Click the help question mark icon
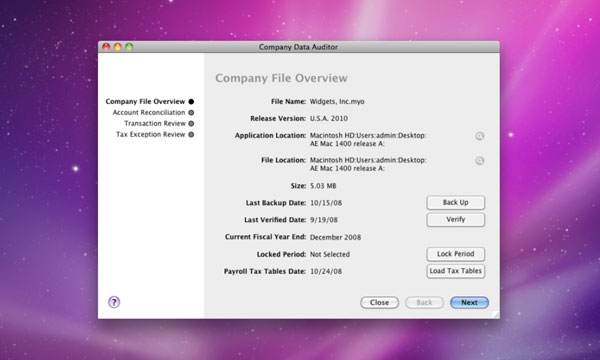Image resolution: width=600 pixels, height=360 pixels. click(114, 302)
